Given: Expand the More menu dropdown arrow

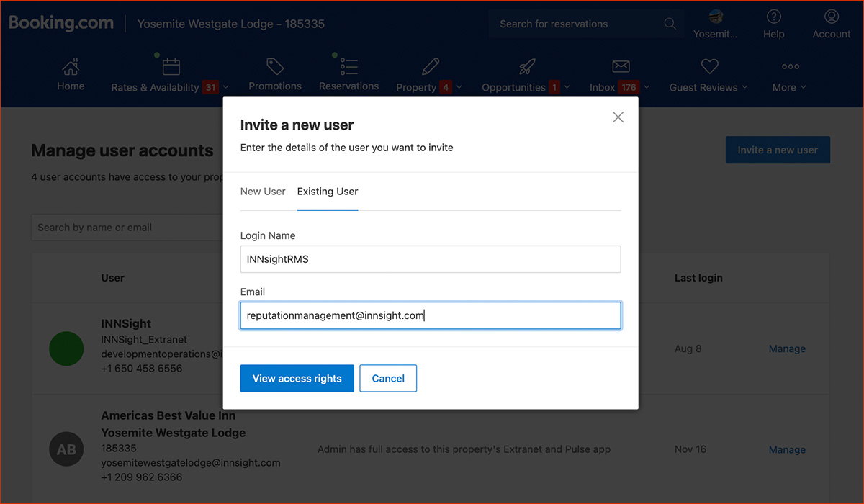Looking at the screenshot, I should pos(804,88).
